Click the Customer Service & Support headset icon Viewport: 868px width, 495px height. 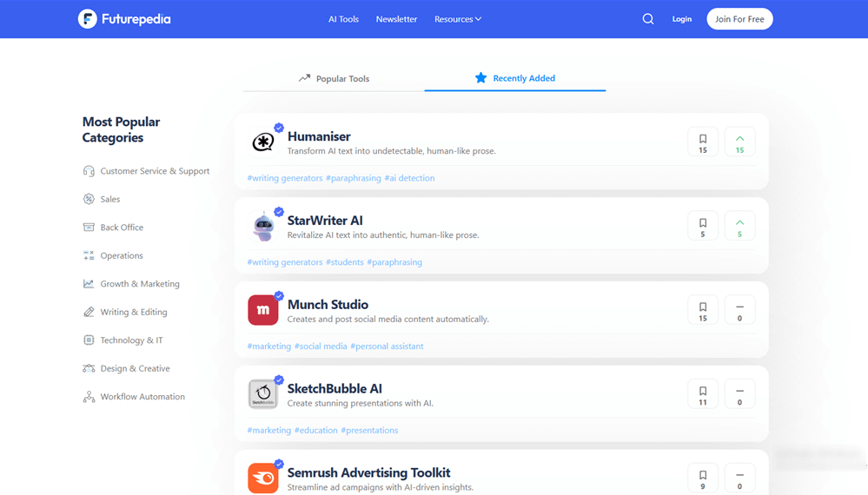click(89, 171)
